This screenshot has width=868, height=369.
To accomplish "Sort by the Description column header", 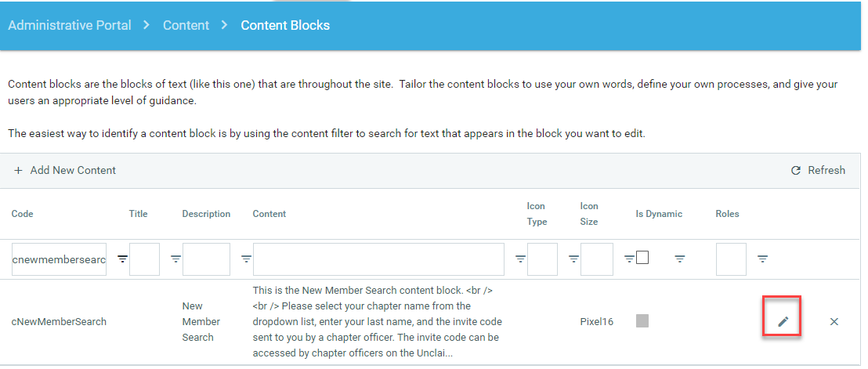I will pos(206,214).
